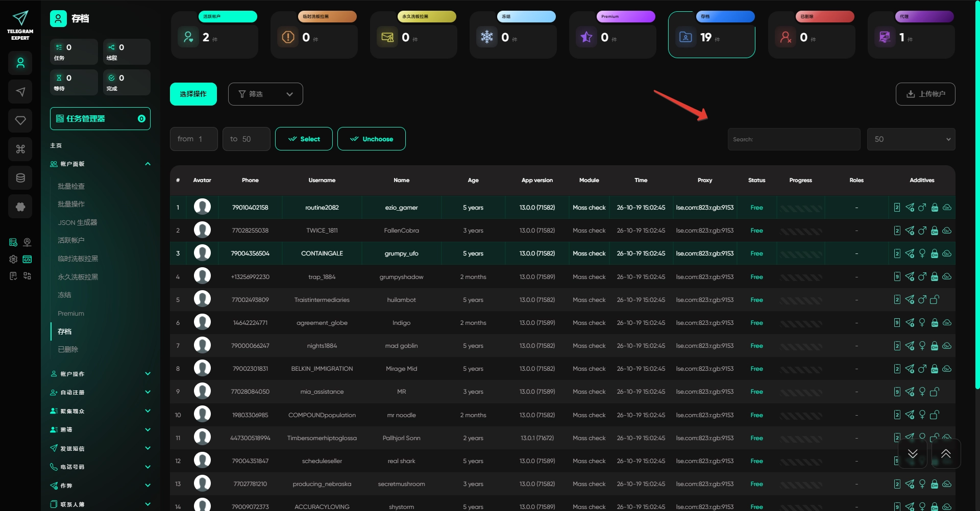
Task: Open the database icon in the left rail
Action: click(x=20, y=178)
